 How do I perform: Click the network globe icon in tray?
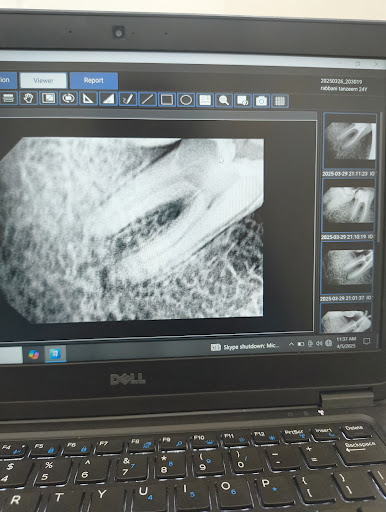point(329,343)
